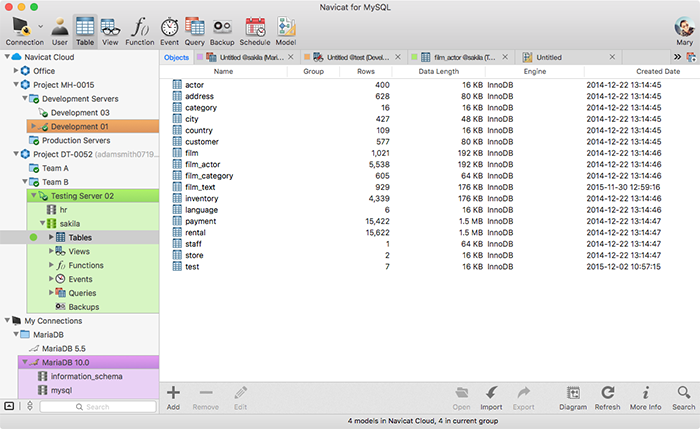Click the Function toolbar icon

pyautogui.click(x=140, y=30)
